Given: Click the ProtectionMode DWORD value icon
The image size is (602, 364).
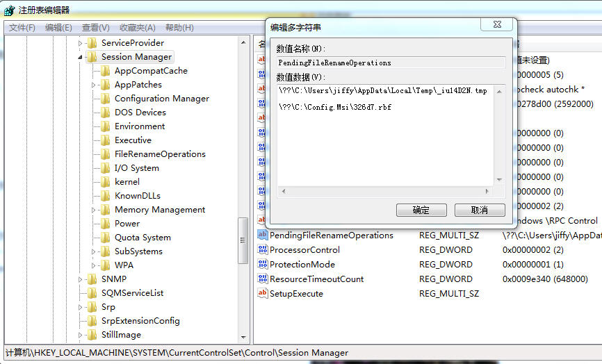Looking at the screenshot, I should [x=263, y=264].
